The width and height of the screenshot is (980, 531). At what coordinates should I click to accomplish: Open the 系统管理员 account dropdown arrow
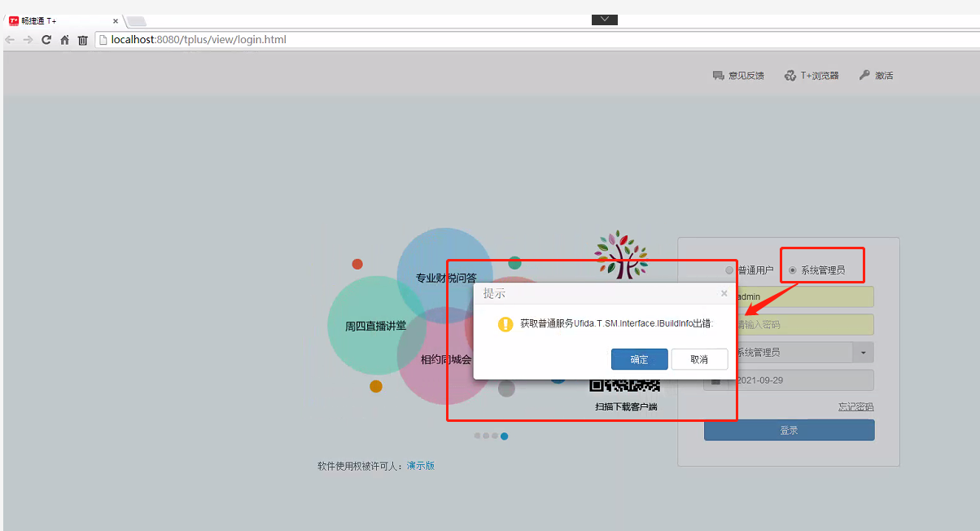(863, 352)
